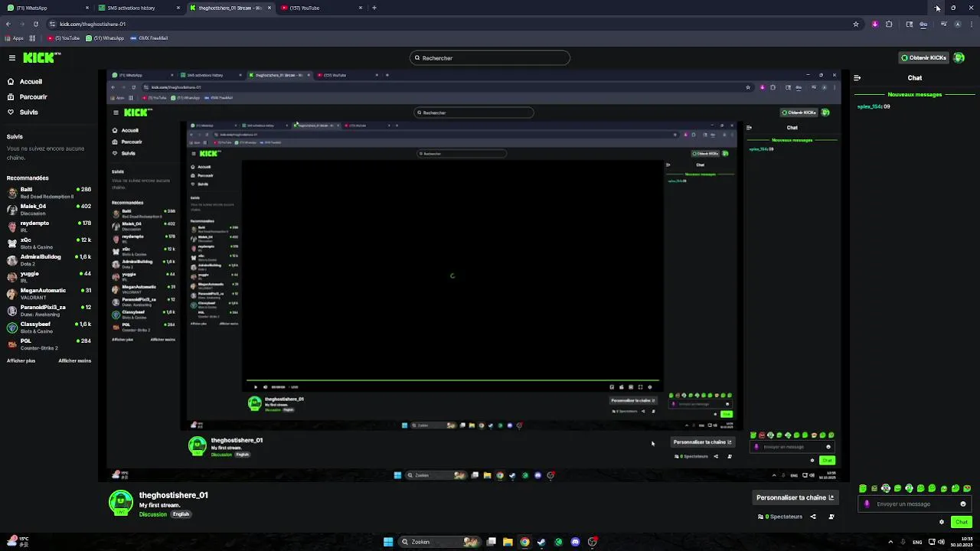Click the purple icon in the chat input

click(867, 504)
